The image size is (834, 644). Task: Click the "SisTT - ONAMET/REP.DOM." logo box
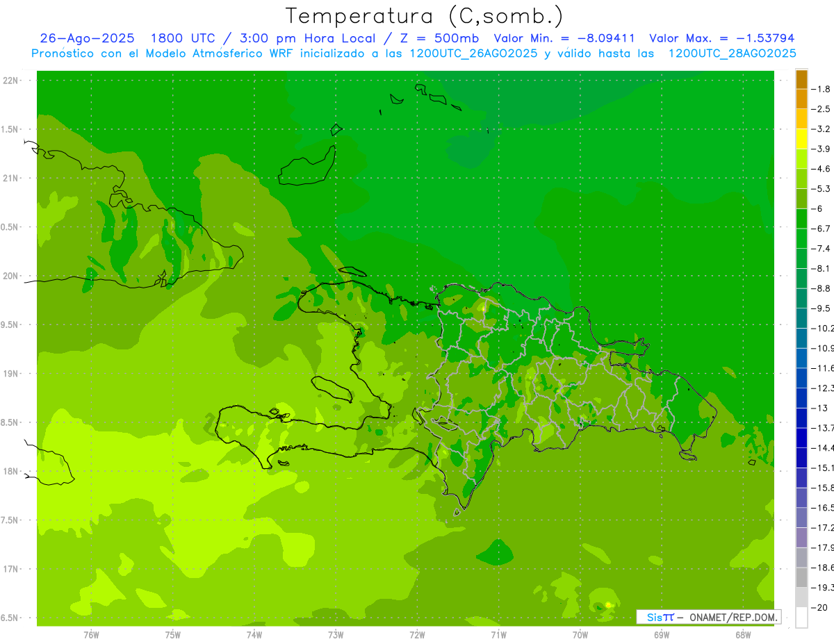(x=709, y=617)
